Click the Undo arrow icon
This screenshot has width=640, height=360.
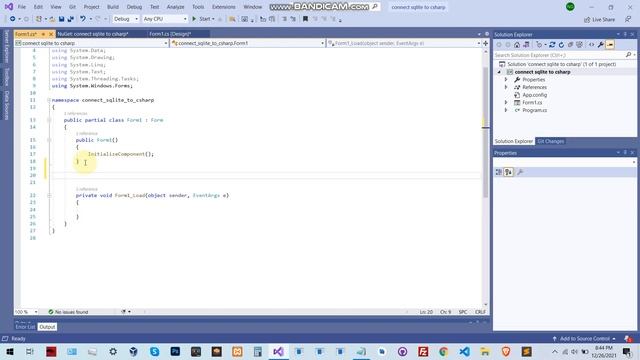(x=83, y=19)
